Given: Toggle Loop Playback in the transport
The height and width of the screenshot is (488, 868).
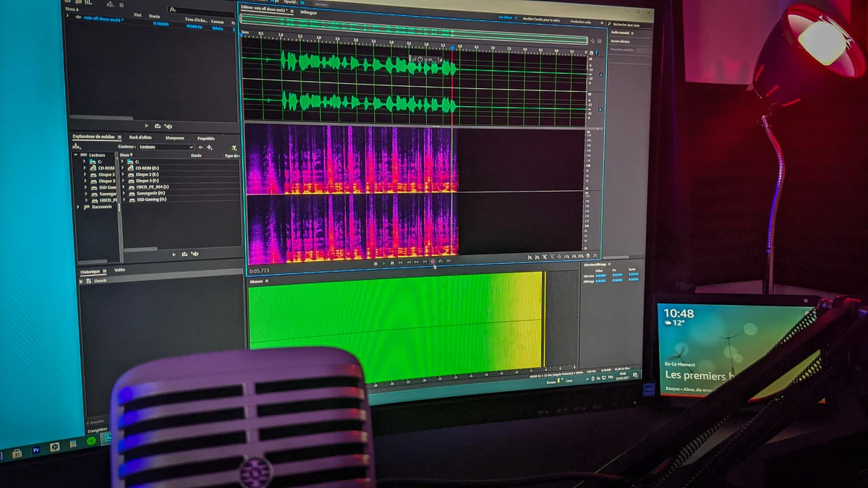Looking at the screenshot, I should tap(441, 261).
